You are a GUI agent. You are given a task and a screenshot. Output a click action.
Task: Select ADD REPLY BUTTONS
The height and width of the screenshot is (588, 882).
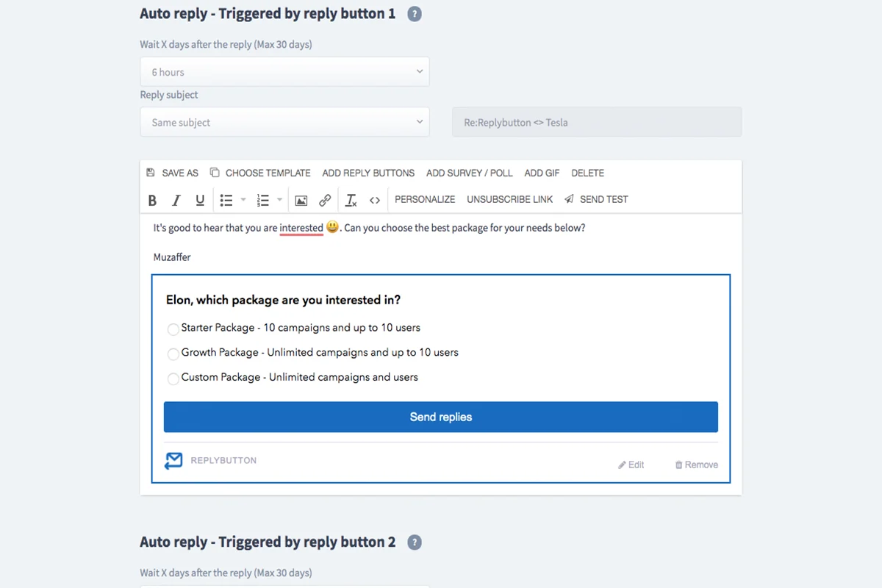(x=368, y=173)
